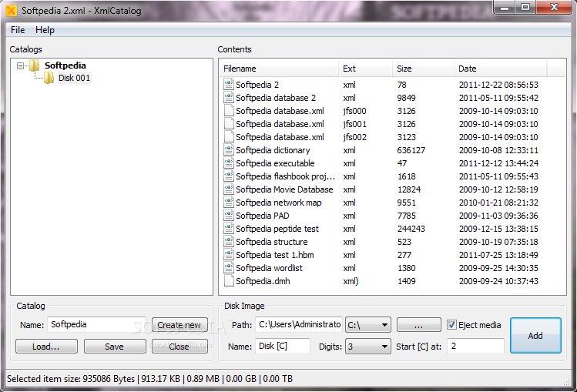Click into the Disk [C] name field
This screenshot has width=577, height=392.
(x=283, y=346)
